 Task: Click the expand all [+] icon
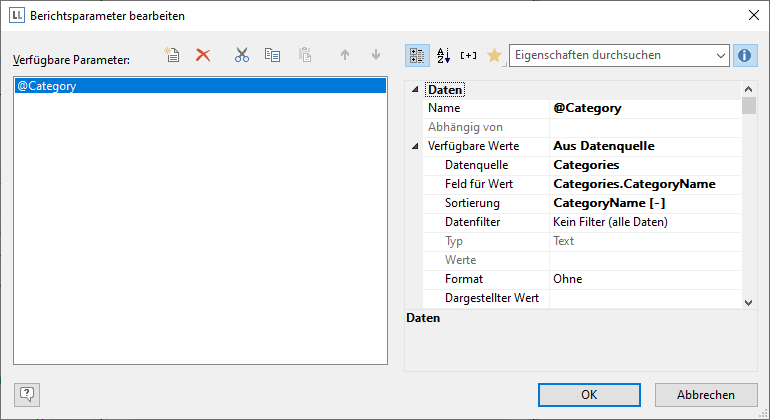pos(469,55)
